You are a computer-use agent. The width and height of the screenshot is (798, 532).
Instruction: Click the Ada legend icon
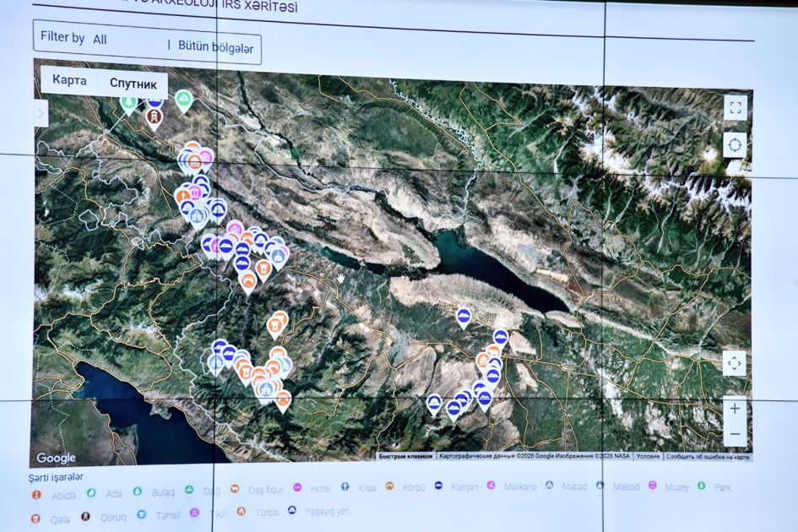[91, 493]
